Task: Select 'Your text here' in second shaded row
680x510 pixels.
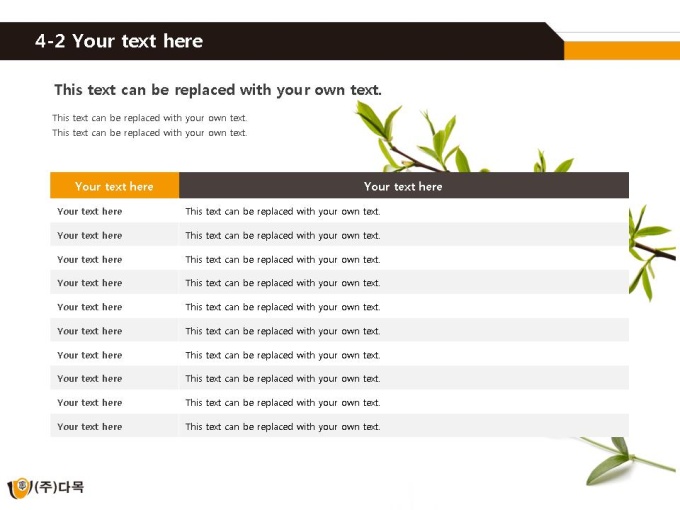Action: click(x=90, y=283)
